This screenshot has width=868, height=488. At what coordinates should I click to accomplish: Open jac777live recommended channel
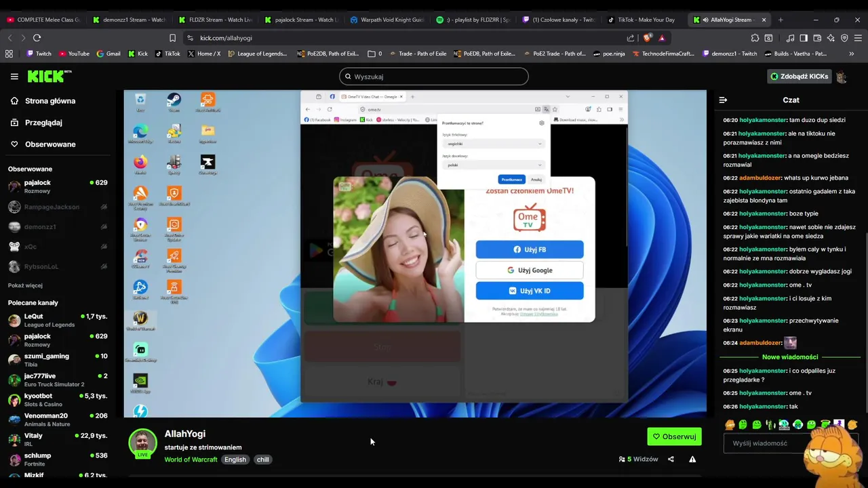58,380
